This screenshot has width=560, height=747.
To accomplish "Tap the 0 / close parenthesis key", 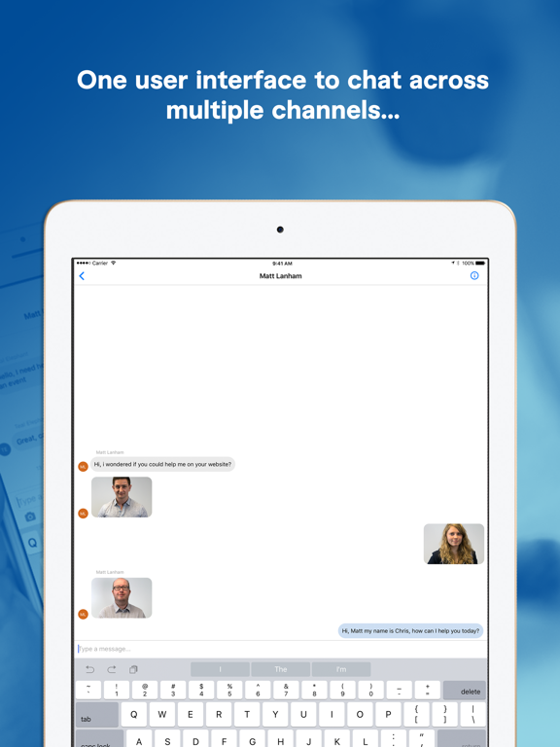I will (x=371, y=691).
